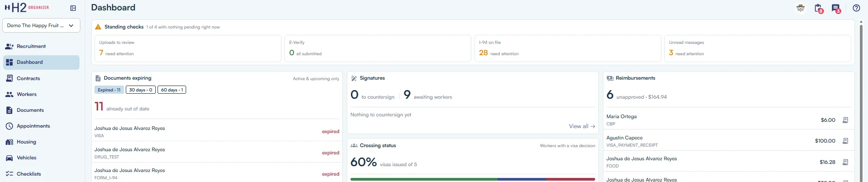Collapse the sidebar using the panel toggle icon
Screen dimensions: 868x182
point(73,8)
